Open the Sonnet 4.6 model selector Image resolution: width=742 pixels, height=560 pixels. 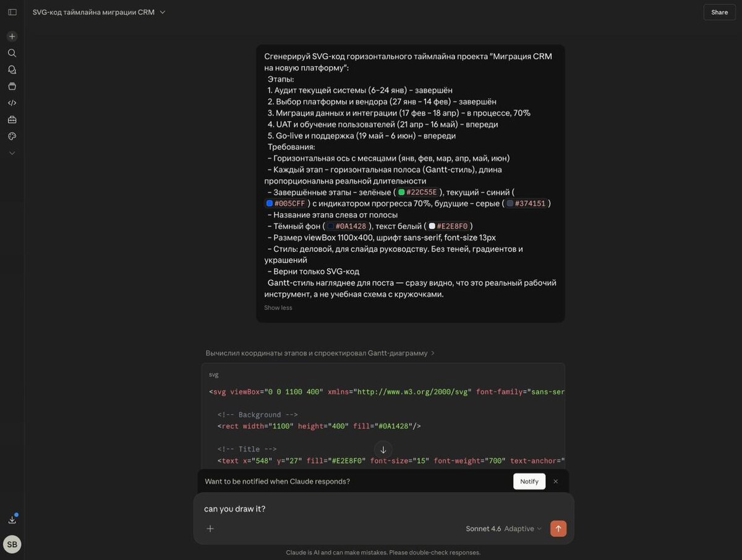(503, 528)
